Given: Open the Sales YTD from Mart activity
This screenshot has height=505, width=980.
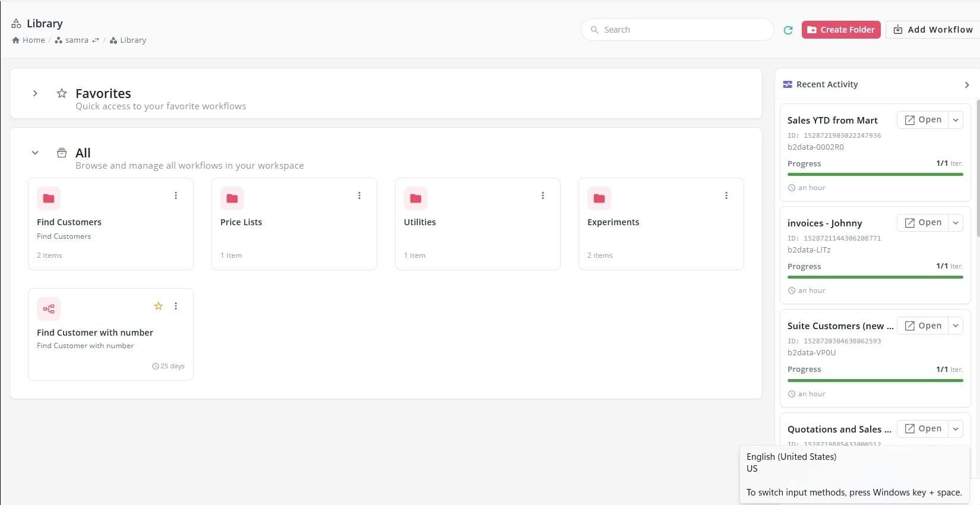Looking at the screenshot, I should [923, 119].
